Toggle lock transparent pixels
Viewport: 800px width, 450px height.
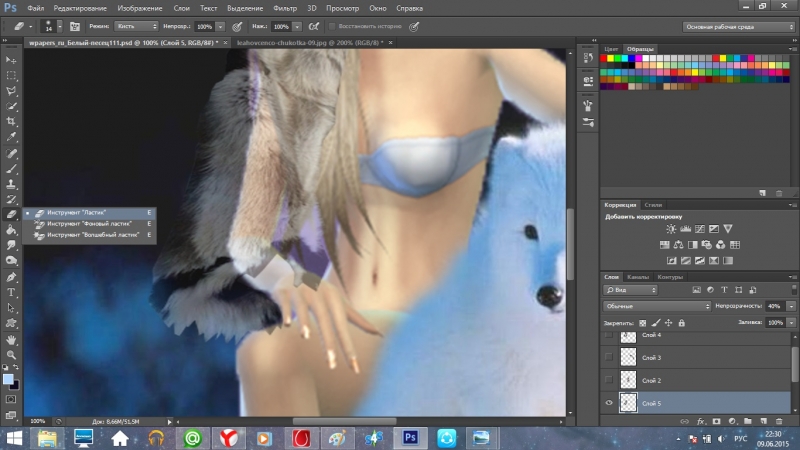click(642, 323)
